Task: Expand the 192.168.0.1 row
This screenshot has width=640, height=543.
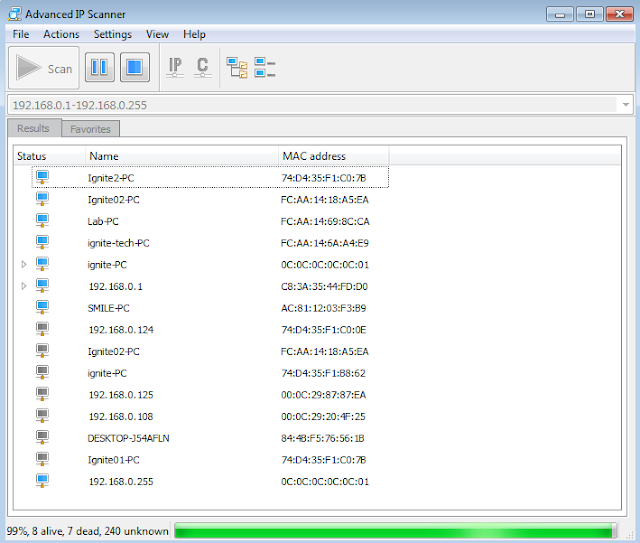Action: pyautogui.click(x=24, y=286)
